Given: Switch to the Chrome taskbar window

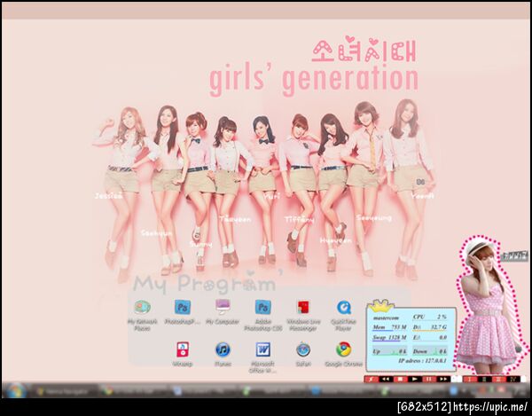Looking at the screenshot, I should (x=134, y=391).
